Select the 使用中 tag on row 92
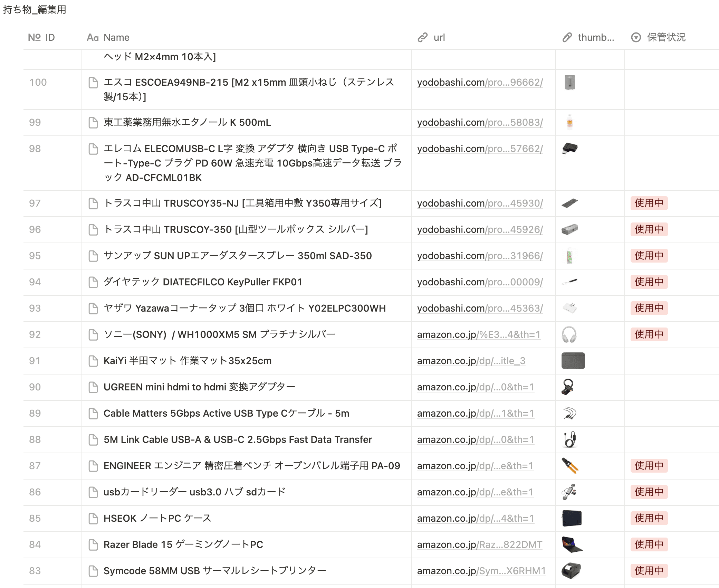 [649, 334]
